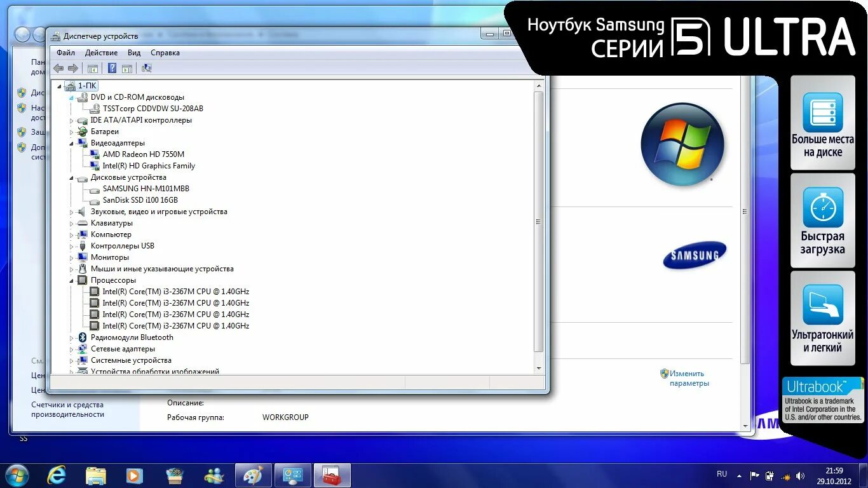The height and width of the screenshot is (488, 868).
Task: Click the volume speaker tray icon
Action: 801,475
